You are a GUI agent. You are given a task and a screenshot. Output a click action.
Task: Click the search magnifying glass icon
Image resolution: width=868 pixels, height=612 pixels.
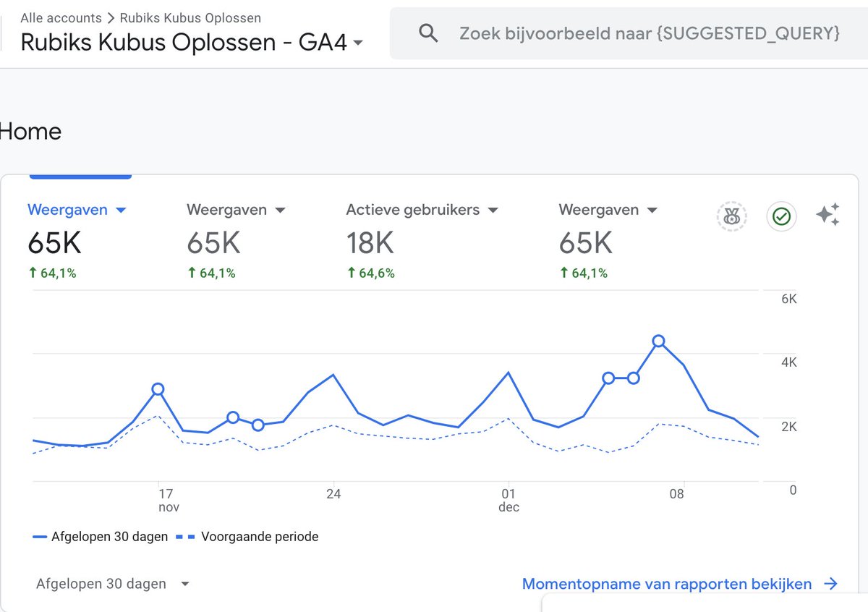click(427, 33)
